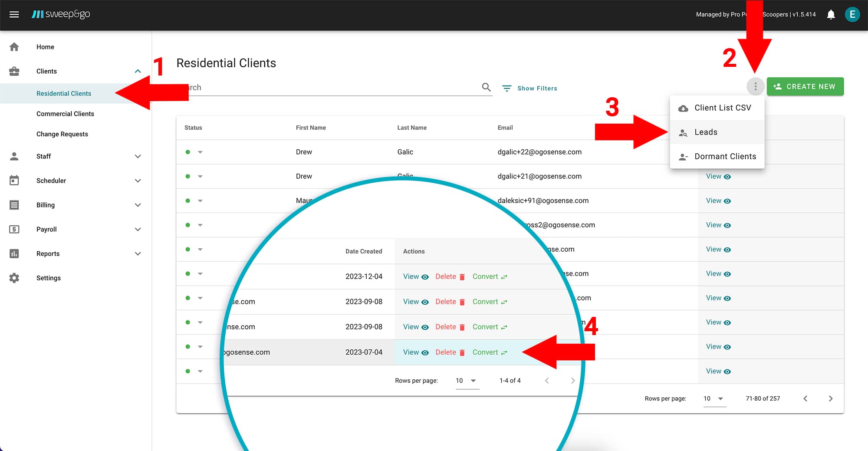The height and width of the screenshot is (451, 868).
Task: Click the Sweep&Go logo
Action: [x=62, y=14]
